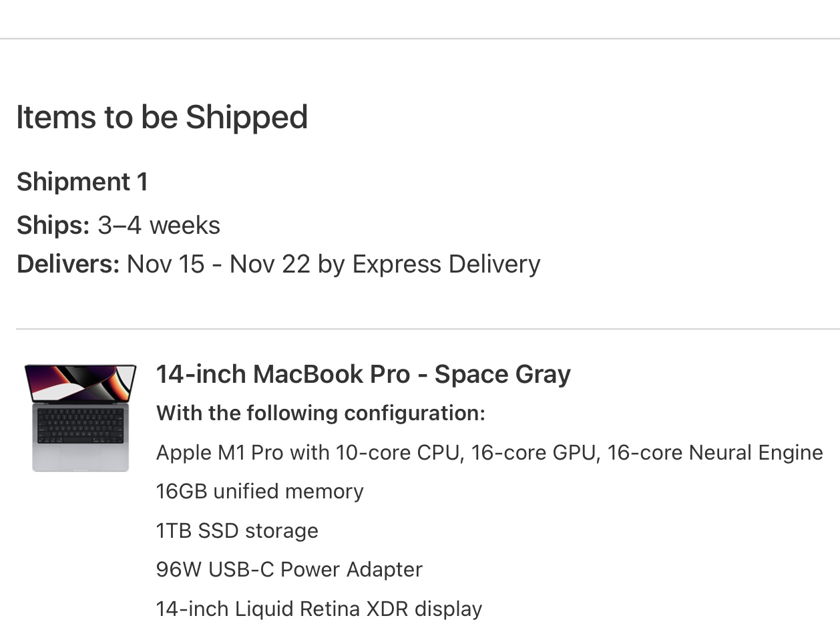Click the "1TB SSD storage" line
Image resolution: width=840 pixels, height=630 pixels.
coord(237,531)
